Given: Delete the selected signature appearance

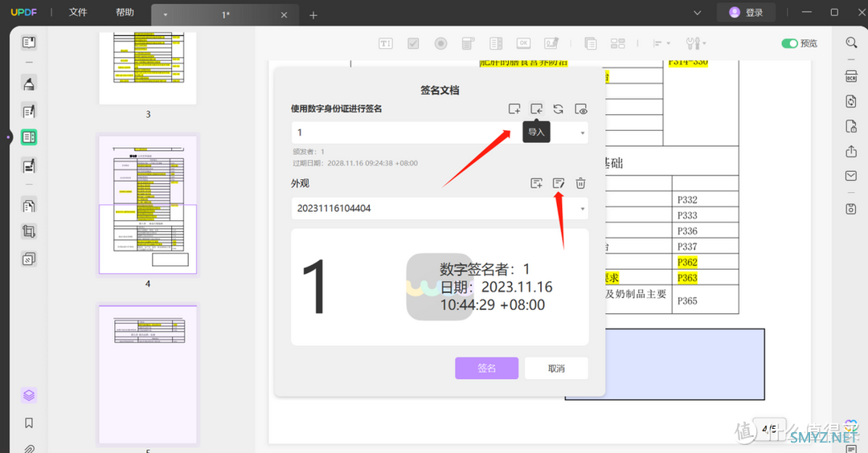Looking at the screenshot, I should (x=581, y=183).
